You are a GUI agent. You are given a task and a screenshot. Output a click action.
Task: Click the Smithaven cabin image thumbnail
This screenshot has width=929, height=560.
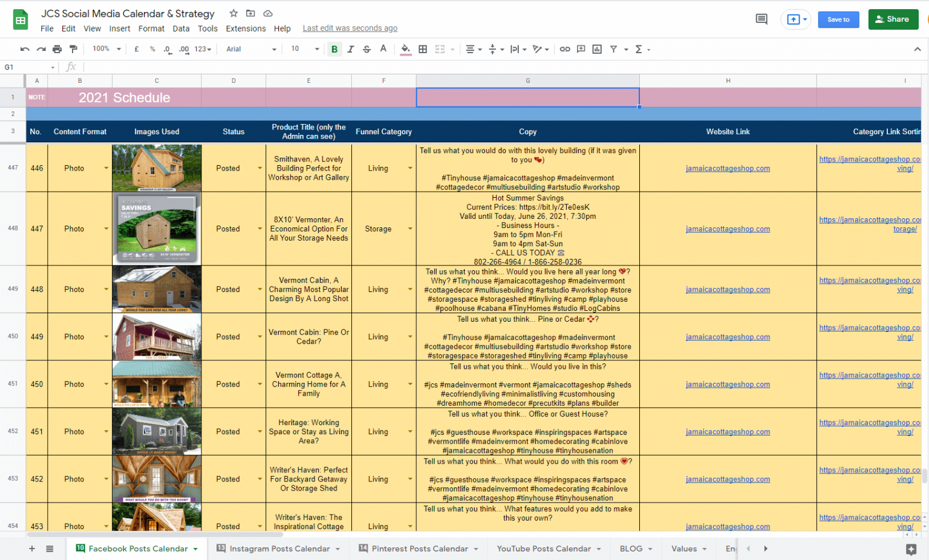click(157, 168)
